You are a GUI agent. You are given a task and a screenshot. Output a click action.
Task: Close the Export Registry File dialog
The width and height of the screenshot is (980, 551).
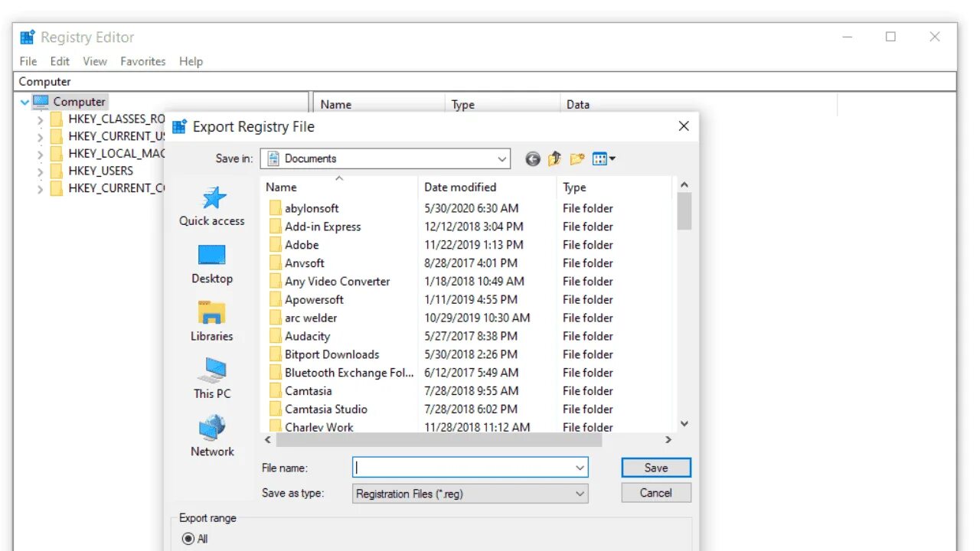coord(684,126)
